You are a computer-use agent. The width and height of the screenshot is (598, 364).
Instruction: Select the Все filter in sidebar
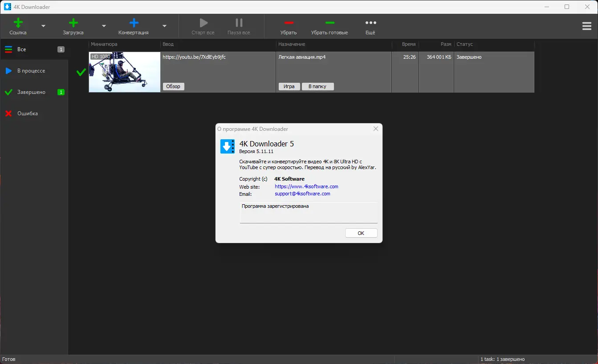tap(34, 49)
